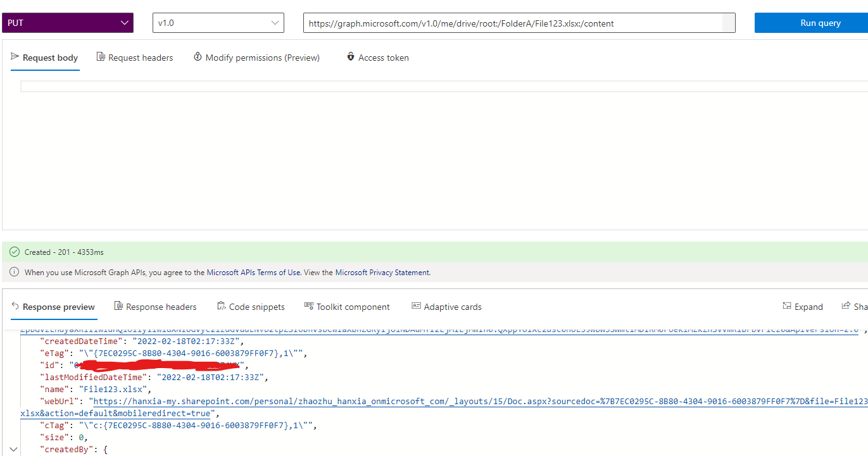This screenshot has height=456, width=868.
Task: Click the "Created - 201 - 4353ms" status text
Action: point(64,252)
